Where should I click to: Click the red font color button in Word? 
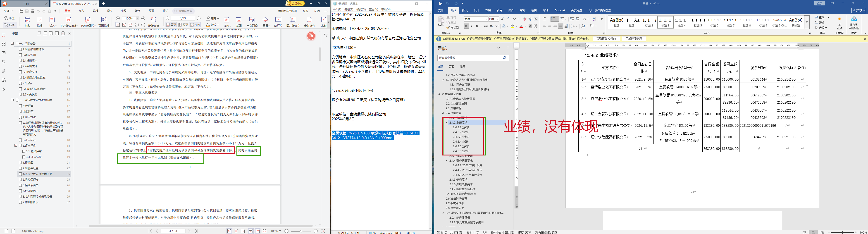tap(521, 26)
